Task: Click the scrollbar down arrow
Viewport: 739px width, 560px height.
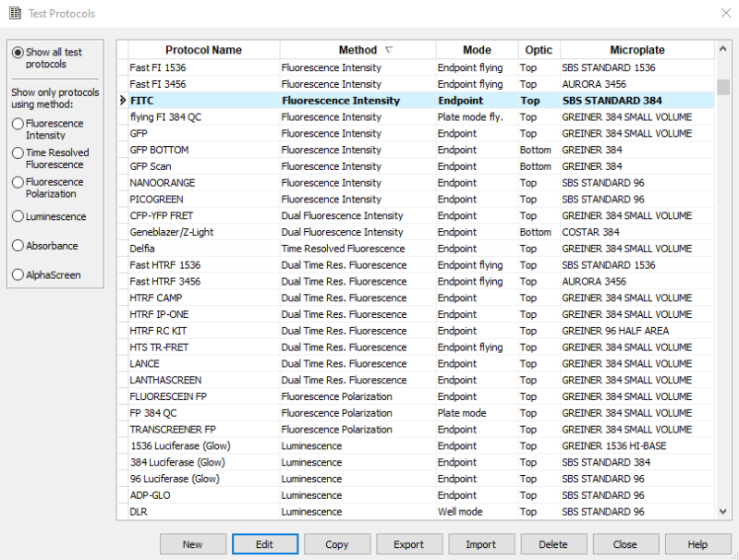Action: click(723, 511)
